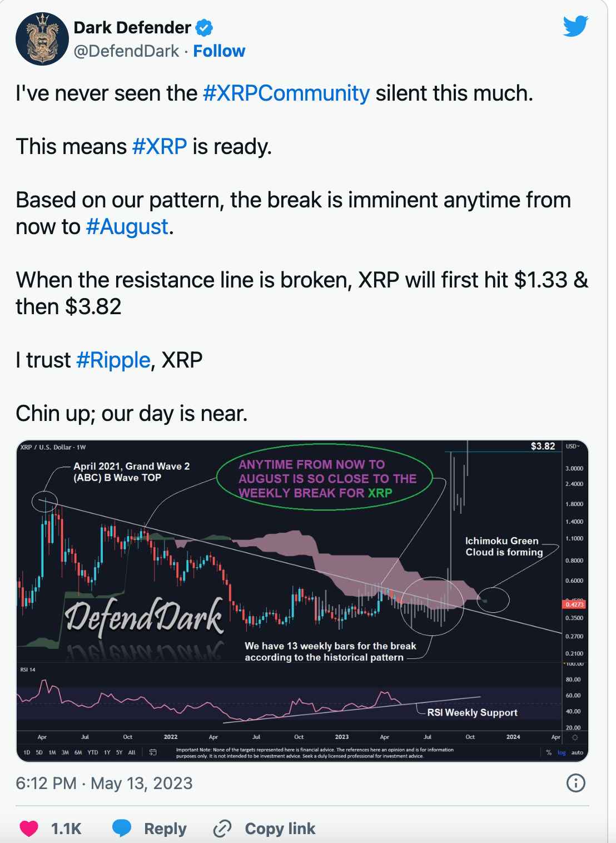Screen dimensions: 616x843
Task: Select the 1Y timeframe on chart
Action: (x=107, y=752)
